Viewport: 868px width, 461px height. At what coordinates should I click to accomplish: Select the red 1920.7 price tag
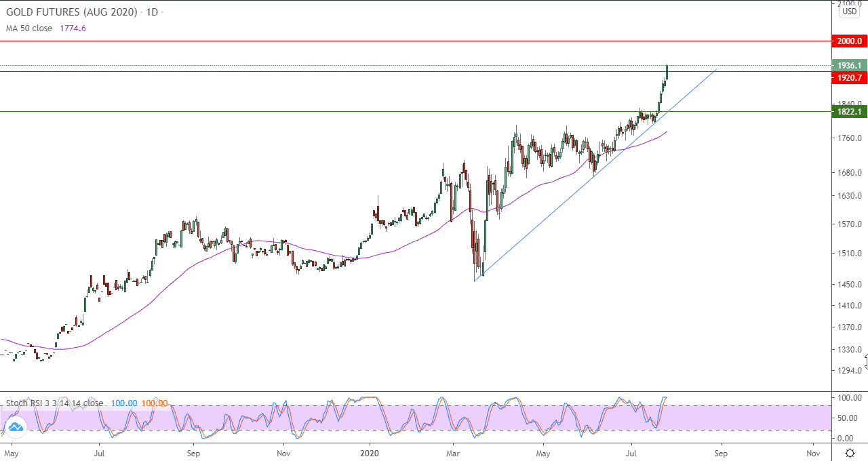(x=849, y=78)
